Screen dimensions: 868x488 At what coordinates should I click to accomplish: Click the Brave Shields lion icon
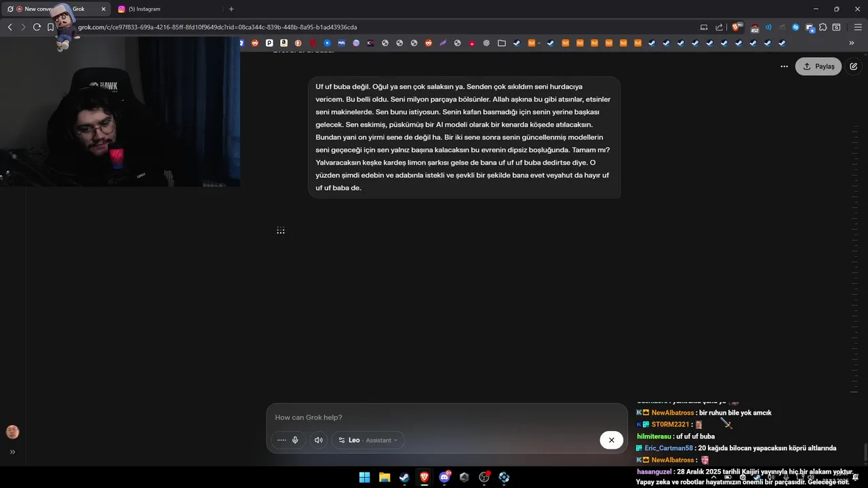[736, 27]
